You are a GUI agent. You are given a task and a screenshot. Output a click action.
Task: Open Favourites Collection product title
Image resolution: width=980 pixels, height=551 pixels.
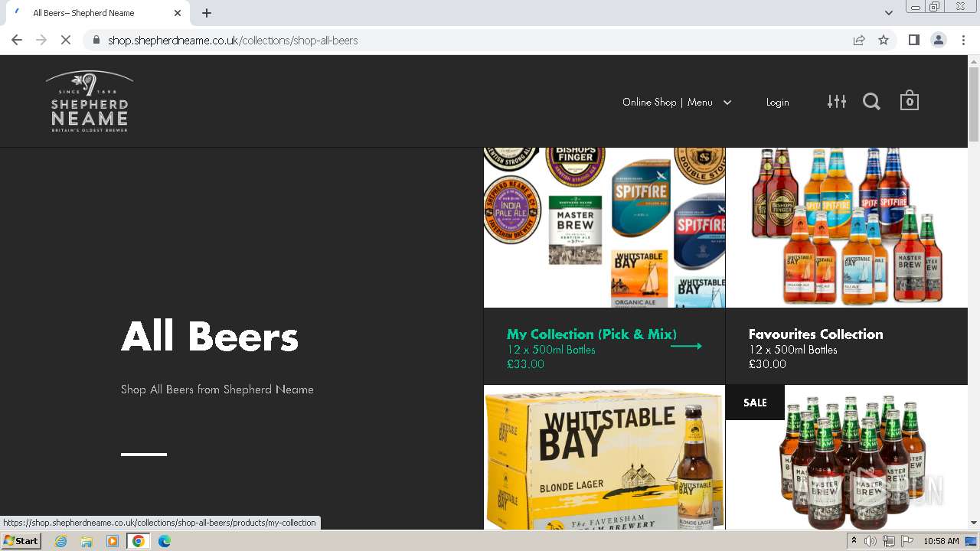(x=815, y=334)
